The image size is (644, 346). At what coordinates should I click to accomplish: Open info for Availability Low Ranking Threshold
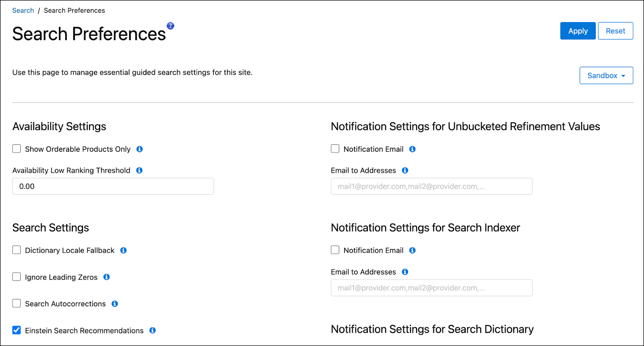(139, 171)
